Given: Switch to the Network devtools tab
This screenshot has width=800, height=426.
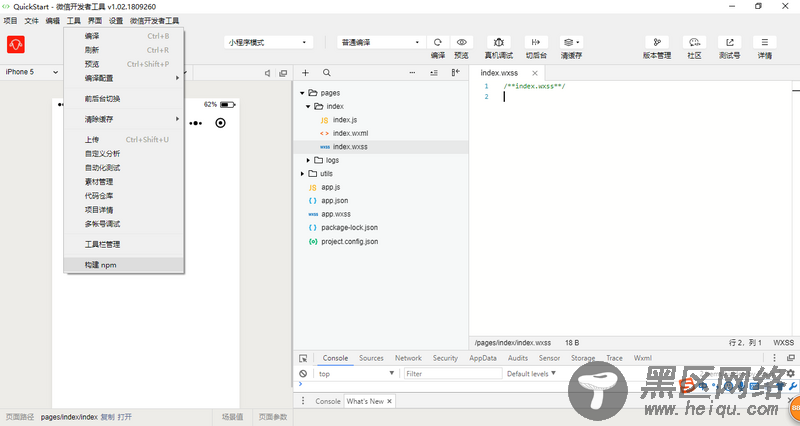Looking at the screenshot, I should 408,358.
